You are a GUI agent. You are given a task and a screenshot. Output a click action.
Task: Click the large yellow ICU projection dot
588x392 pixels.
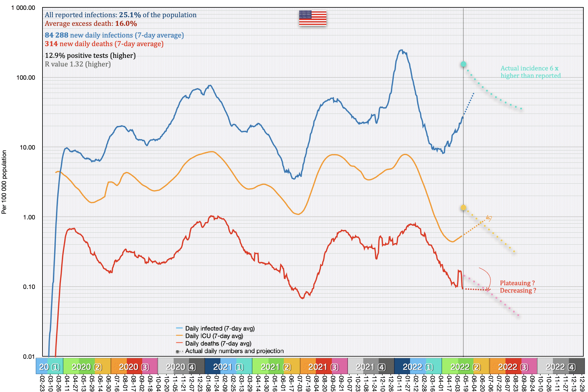(463, 208)
